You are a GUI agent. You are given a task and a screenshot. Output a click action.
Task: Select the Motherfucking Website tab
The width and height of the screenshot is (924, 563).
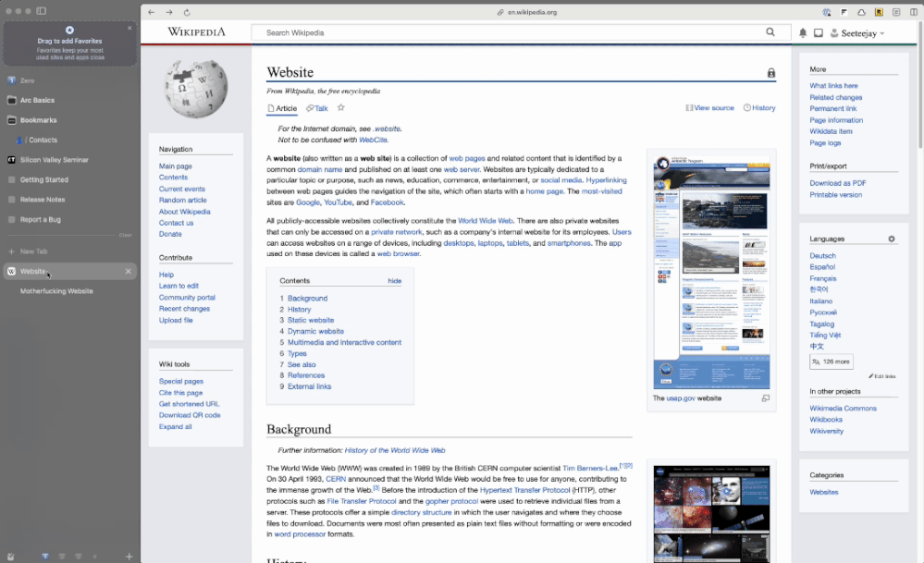tap(56, 291)
